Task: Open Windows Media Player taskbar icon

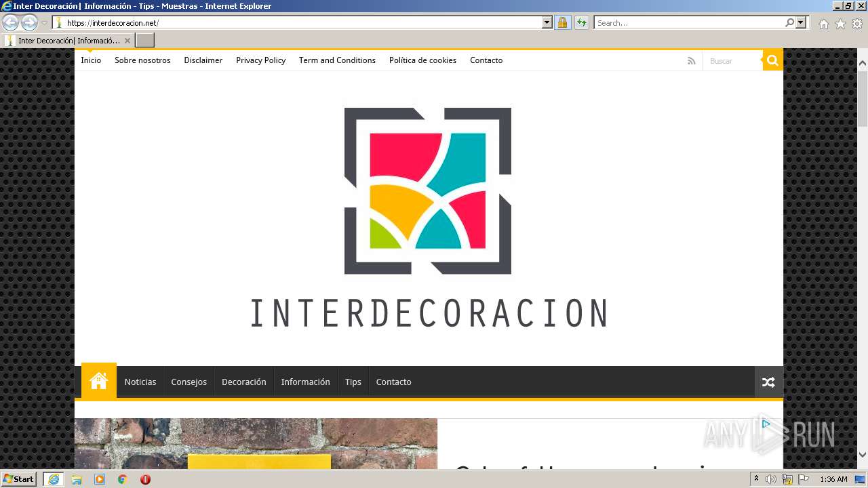Action: coord(100,479)
